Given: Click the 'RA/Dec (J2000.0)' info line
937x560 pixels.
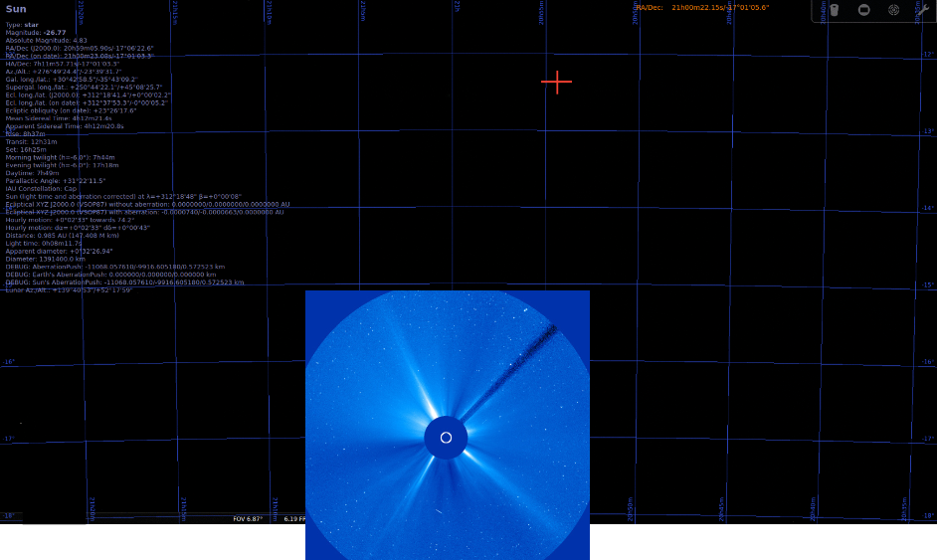Looking at the screenshot, I should tap(80, 49).
